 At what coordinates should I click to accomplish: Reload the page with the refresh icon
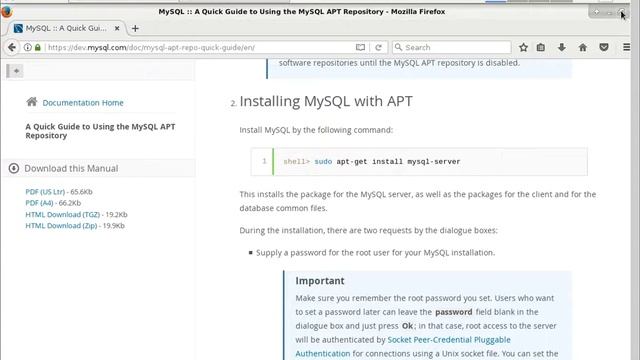point(378,47)
